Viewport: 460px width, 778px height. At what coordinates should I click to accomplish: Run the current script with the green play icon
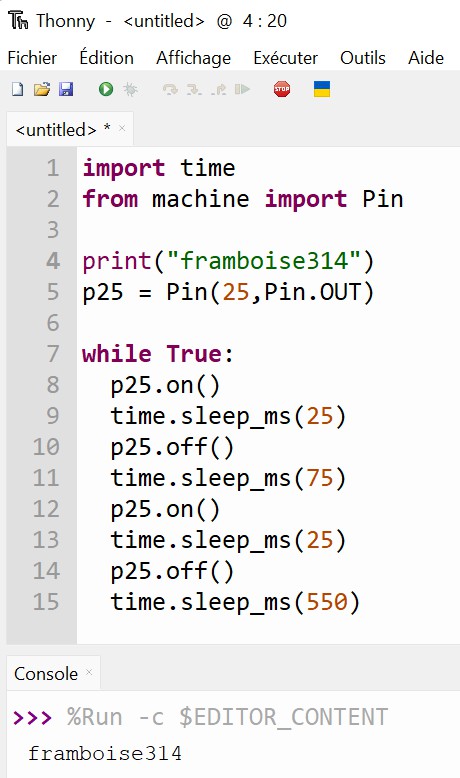pos(106,89)
